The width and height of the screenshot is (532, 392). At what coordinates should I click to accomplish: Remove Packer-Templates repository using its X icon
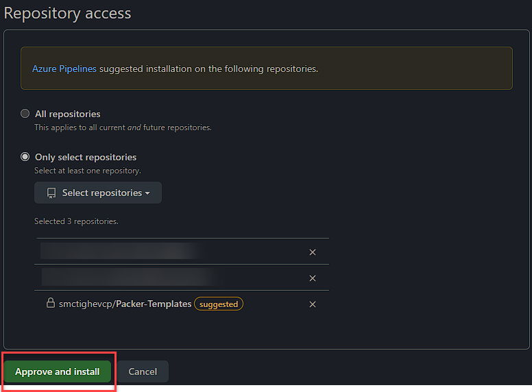313,304
